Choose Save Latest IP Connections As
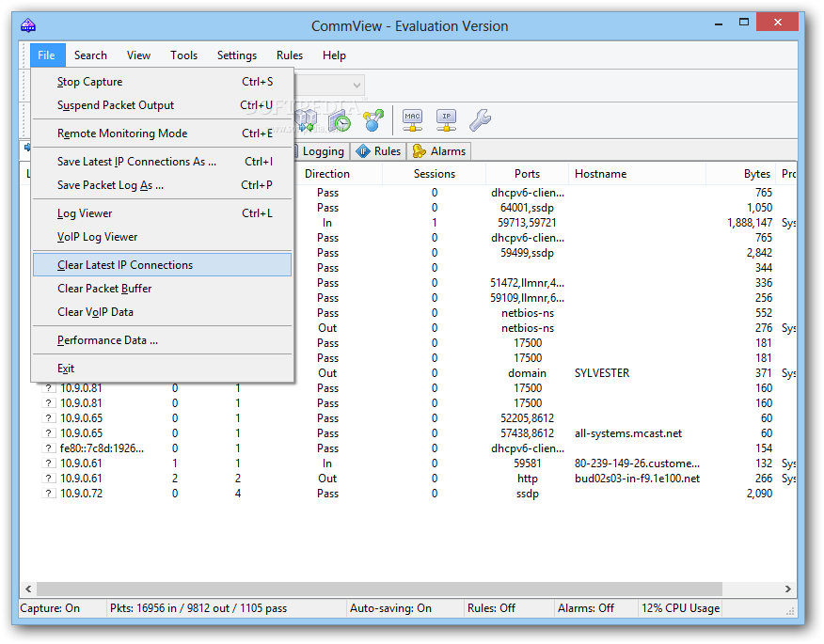The height and width of the screenshot is (644, 824). click(162, 162)
